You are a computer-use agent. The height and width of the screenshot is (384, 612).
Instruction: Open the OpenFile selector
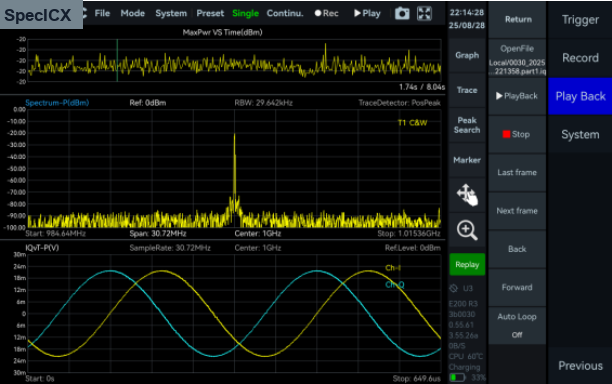(x=518, y=59)
